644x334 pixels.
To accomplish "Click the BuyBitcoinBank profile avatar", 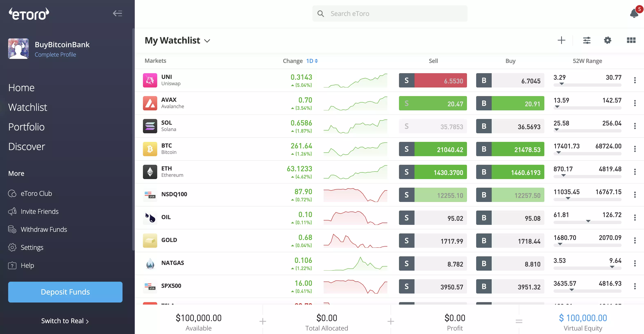I will point(18,48).
